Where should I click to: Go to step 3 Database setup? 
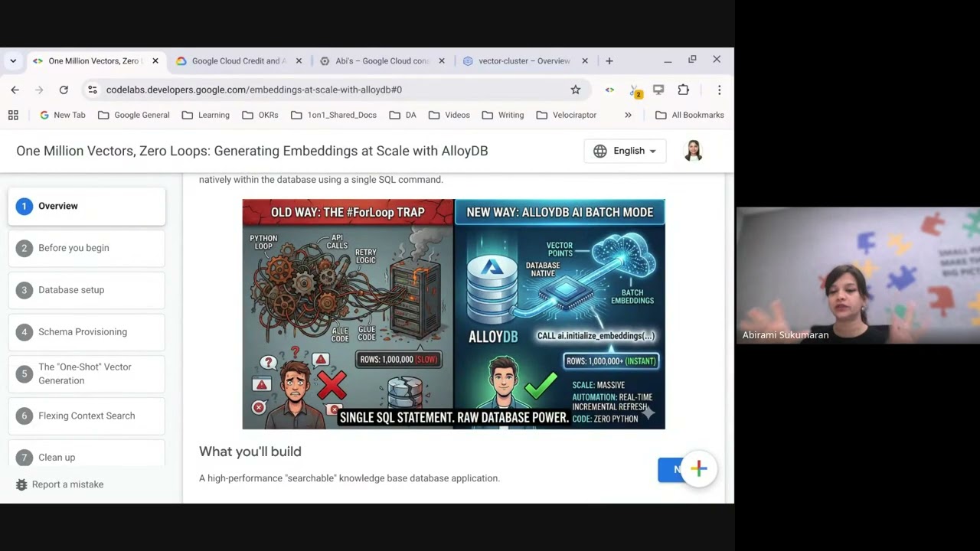87,290
